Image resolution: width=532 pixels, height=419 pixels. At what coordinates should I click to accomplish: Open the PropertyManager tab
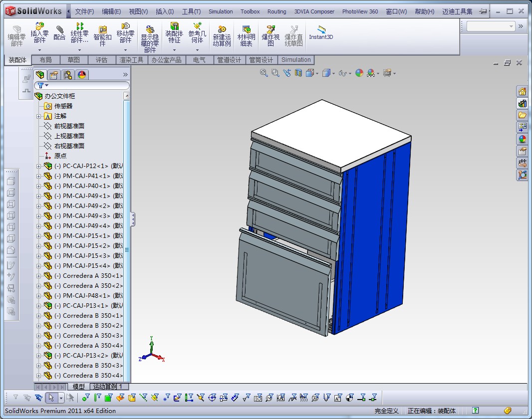pos(53,75)
